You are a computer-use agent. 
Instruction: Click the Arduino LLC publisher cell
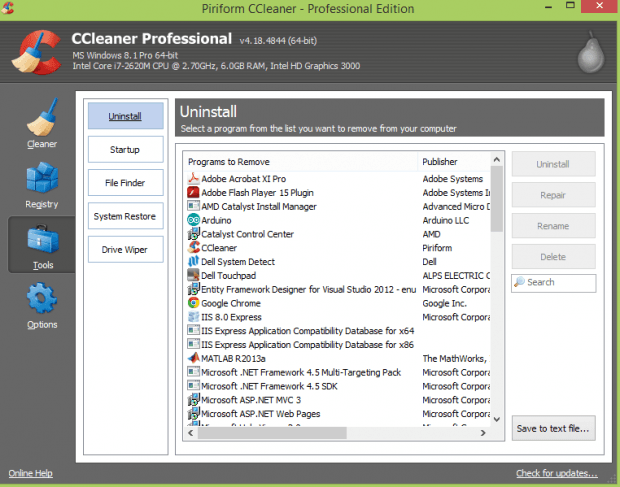coord(446,220)
